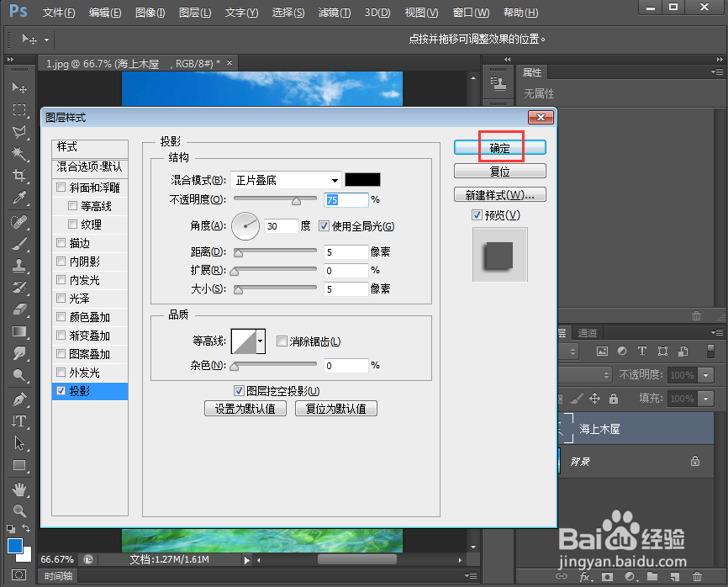This screenshot has width=728, height=587.
Task: Select the Vertical Type tool
Action: click(x=19, y=421)
